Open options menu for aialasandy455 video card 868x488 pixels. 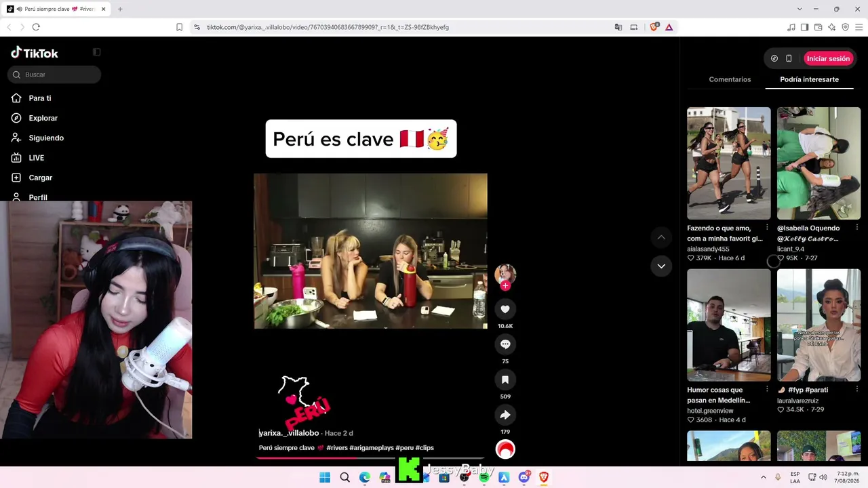(767, 228)
